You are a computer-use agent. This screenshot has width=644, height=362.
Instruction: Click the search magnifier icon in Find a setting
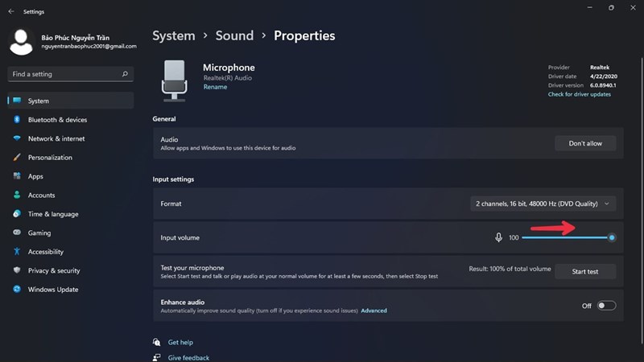(x=125, y=74)
